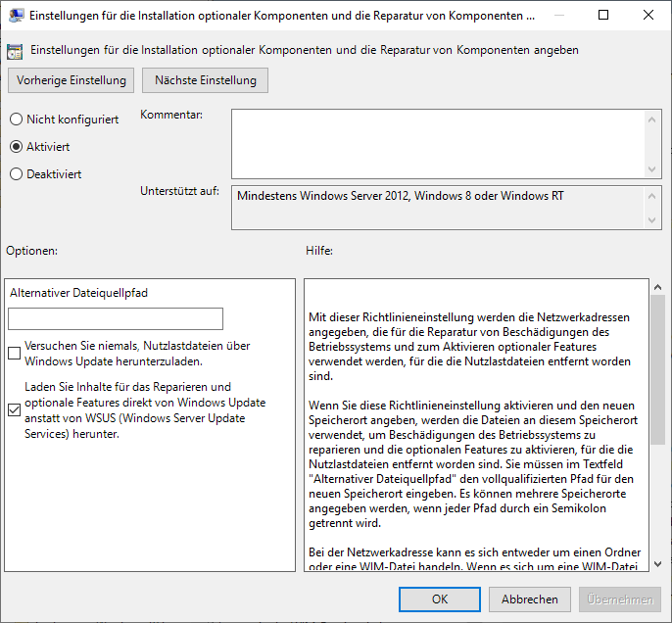
Task: Click the Hilfe panel scroll up arrow
Action: [x=657, y=287]
